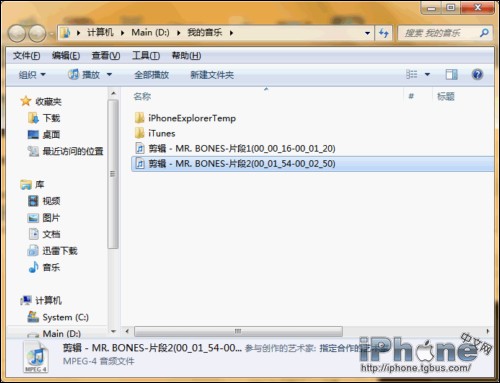Click the horizontal scrollbar thumb in file list

(238, 331)
